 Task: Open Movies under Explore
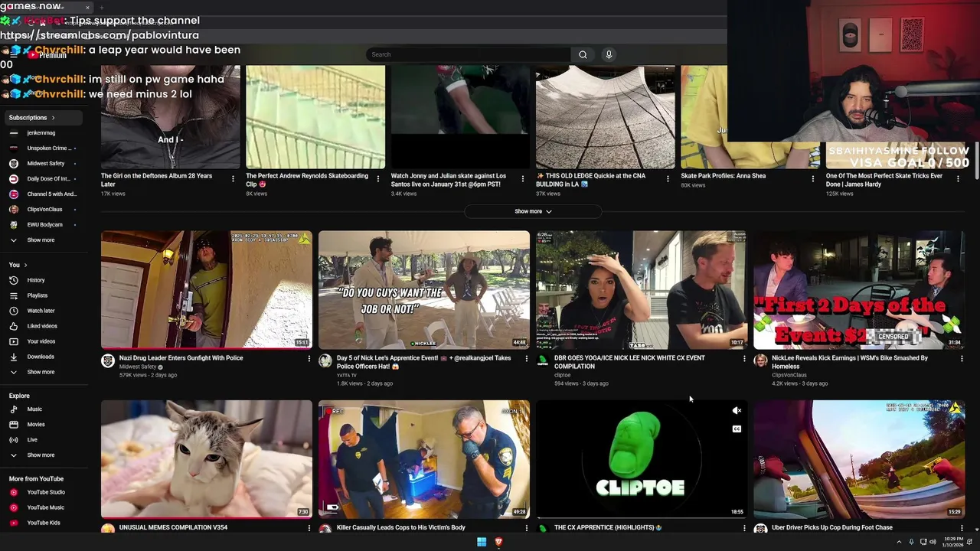(x=35, y=425)
